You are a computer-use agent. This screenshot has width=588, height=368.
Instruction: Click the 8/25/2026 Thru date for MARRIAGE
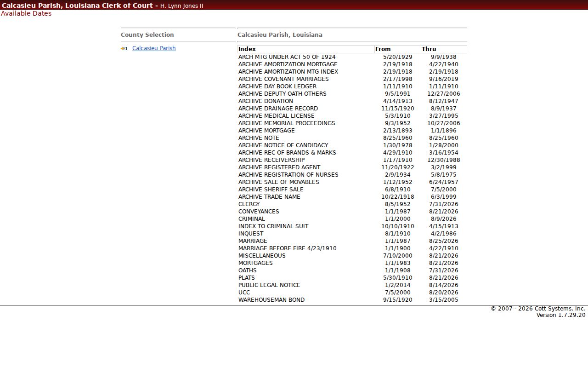point(444,241)
